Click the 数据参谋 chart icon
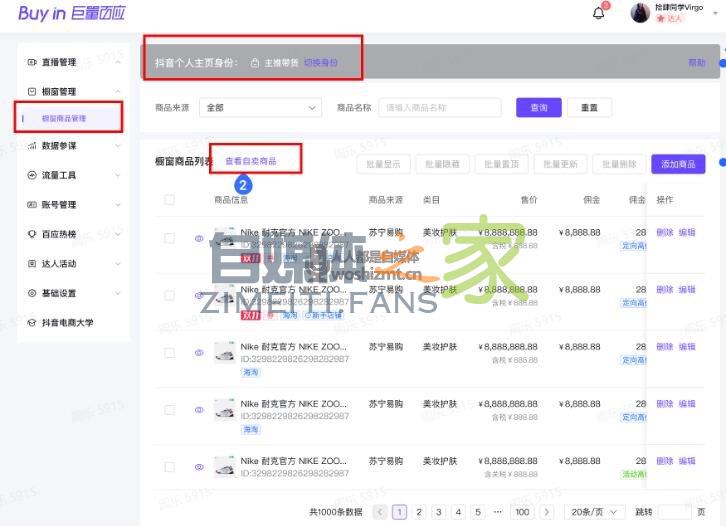Screen dimensions: 726x526 coord(32,146)
